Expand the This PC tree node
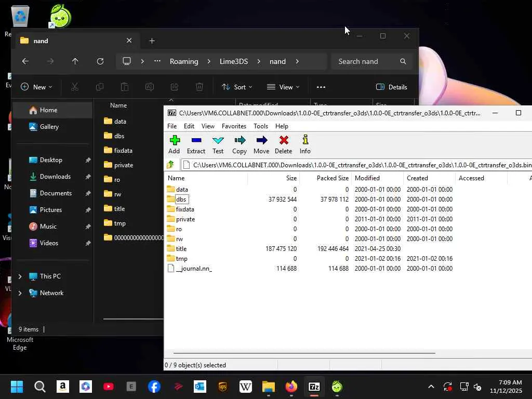Viewport: 532px width, 399px height. (x=20, y=276)
